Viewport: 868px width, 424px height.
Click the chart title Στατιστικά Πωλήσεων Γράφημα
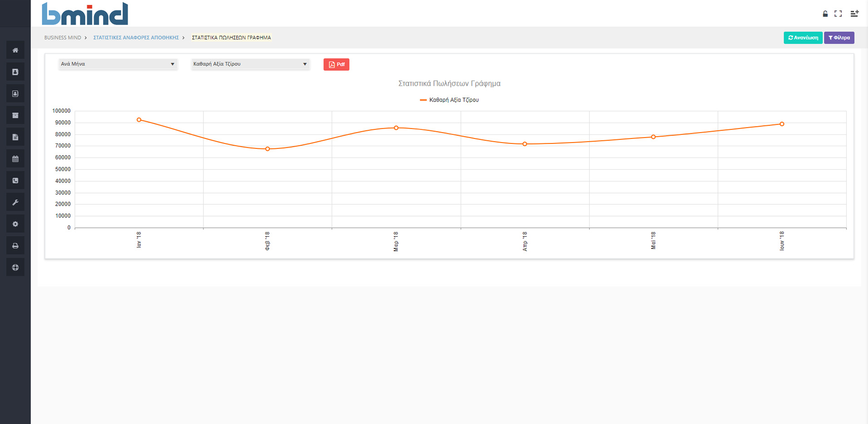click(449, 84)
